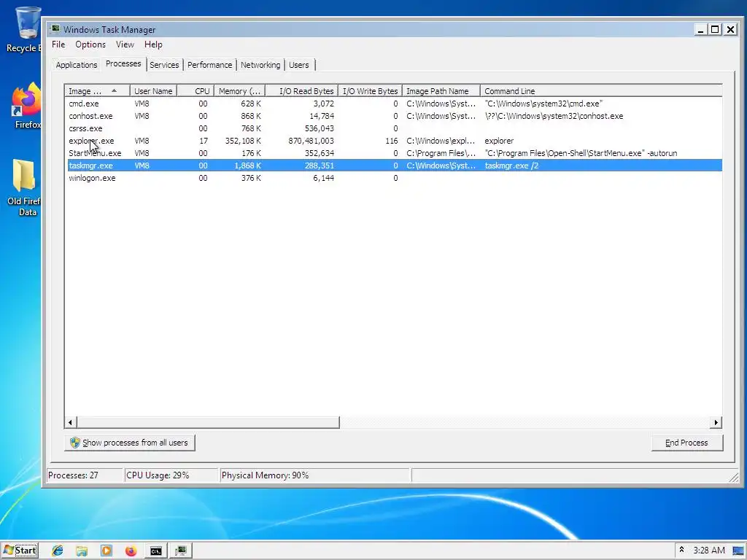
Task: Open Windows Explorer folder icon in taskbar
Action: [82, 551]
